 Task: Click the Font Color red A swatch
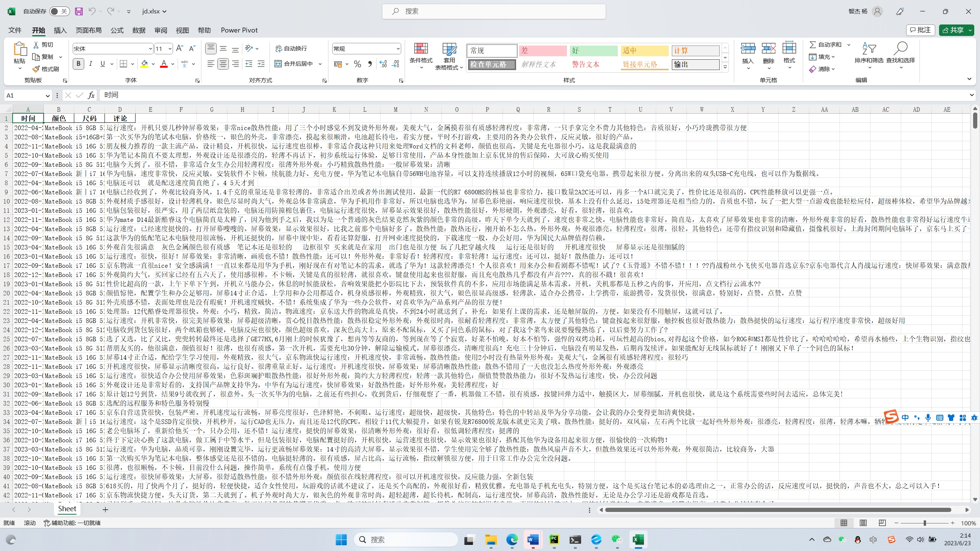point(164,64)
